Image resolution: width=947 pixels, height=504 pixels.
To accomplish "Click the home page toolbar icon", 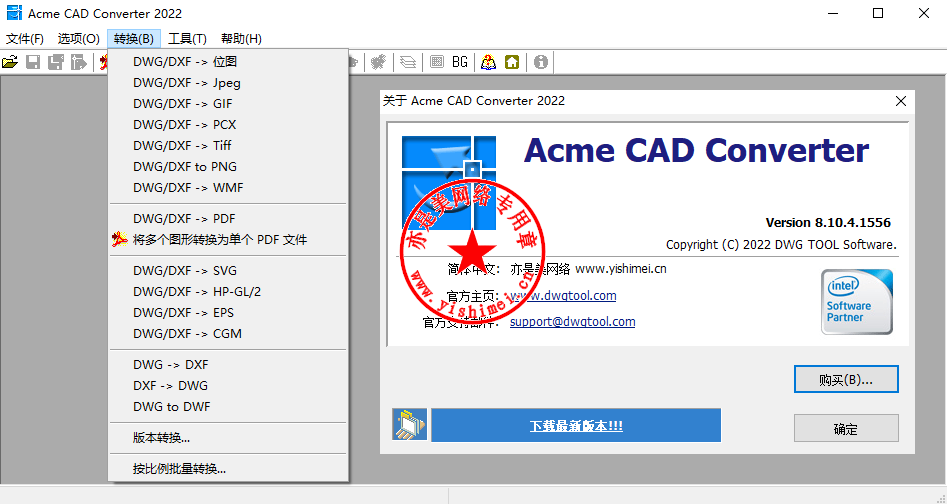I will pyautogui.click(x=512, y=62).
